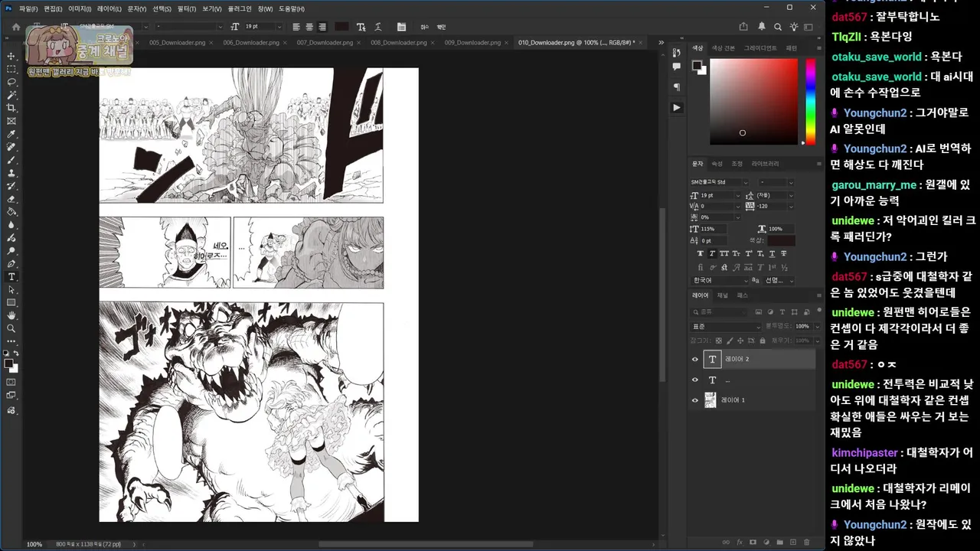Open tracking dropdown showing -120
The image size is (980, 551).
pos(791,207)
